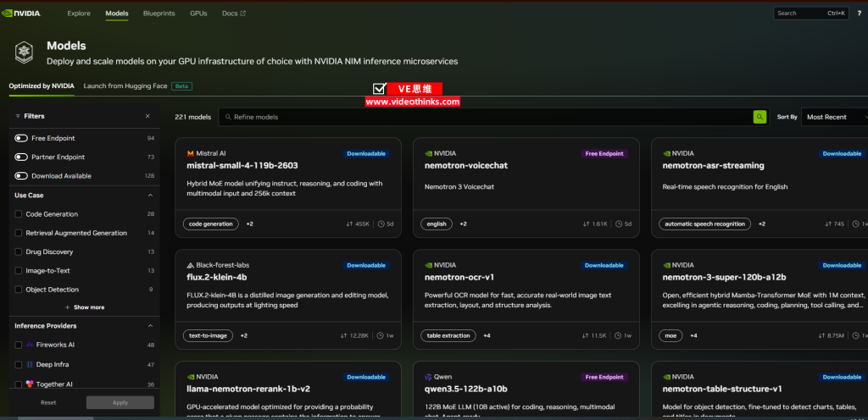Image resolution: width=868 pixels, height=420 pixels.
Task: Switch to Launch from Hugging Face tab
Action: click(125, 86)
